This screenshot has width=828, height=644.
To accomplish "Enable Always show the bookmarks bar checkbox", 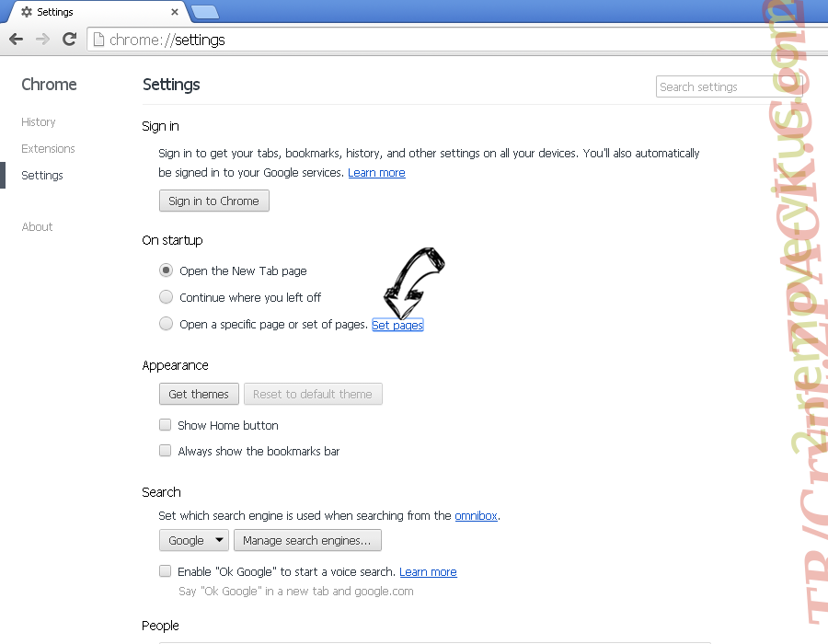I will 166,450.
